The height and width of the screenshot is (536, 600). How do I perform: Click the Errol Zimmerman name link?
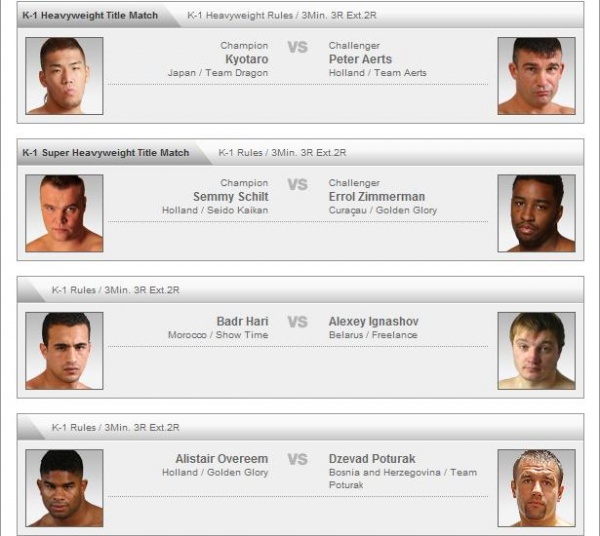tap(377, 197)
